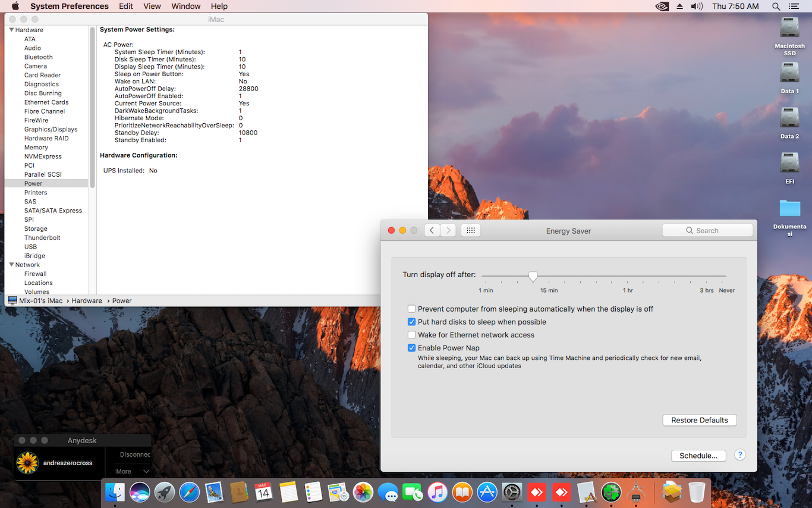Open iBooks from the Dock
Viewport: 812px width, 508px height.
pyautogui.click(x=462, y=492)
